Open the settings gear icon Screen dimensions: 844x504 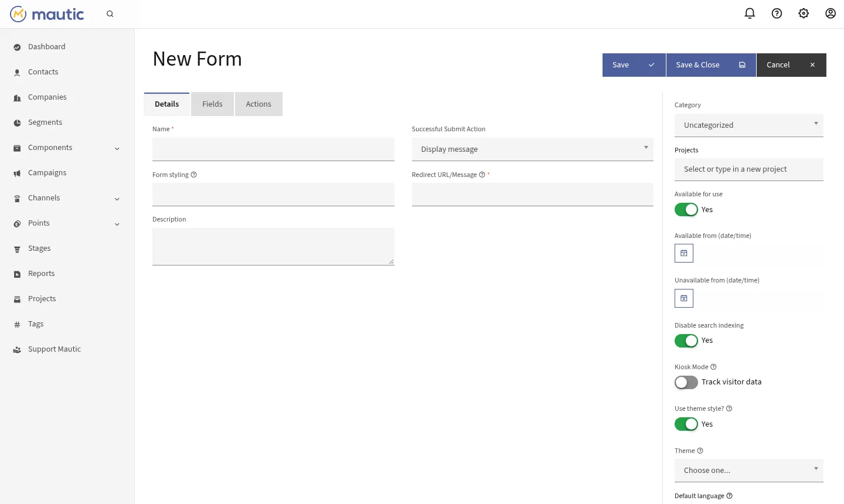[x=804, y=13]
